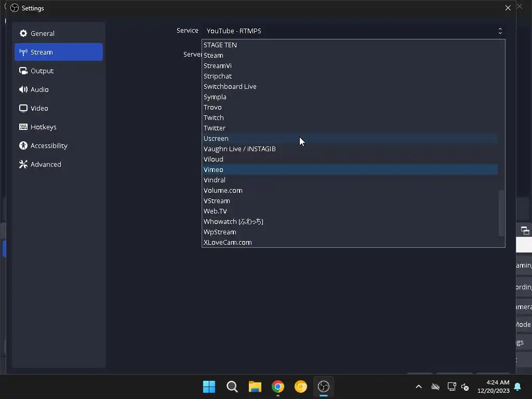Screen dimensions: 532x399
Task: Pick VStream from the service list
Action: (350, 201)
